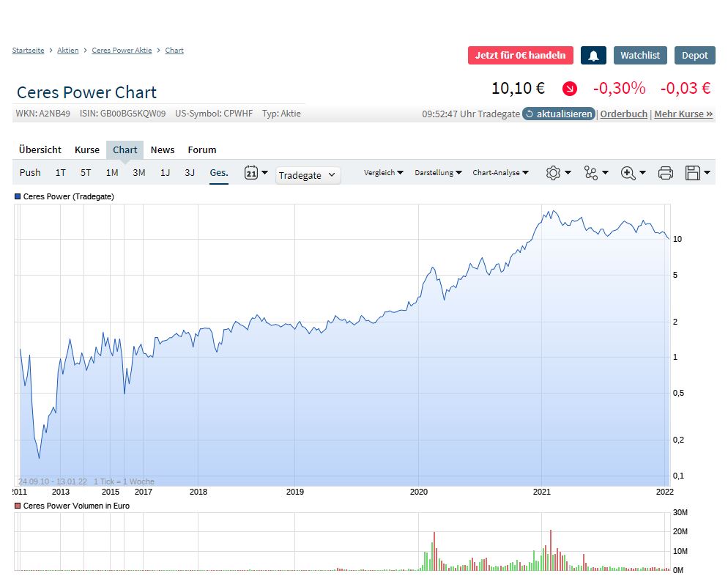
Task: Print the chart with printer icon
Action: click(x=665, y=173)
